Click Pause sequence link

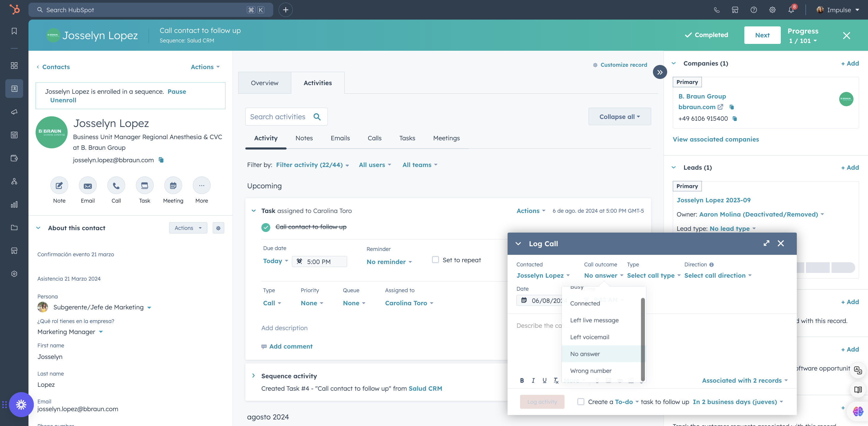(177, 92)
